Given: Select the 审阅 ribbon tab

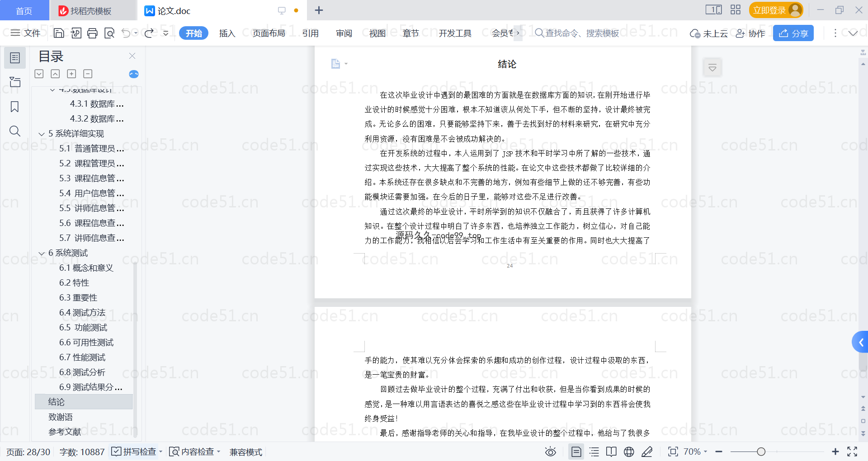Looking at the screenshot, I should [344, 33].
